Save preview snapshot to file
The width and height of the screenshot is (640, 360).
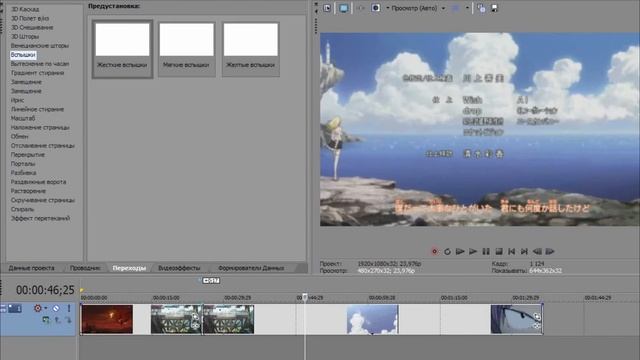click(x=494, y=8)
